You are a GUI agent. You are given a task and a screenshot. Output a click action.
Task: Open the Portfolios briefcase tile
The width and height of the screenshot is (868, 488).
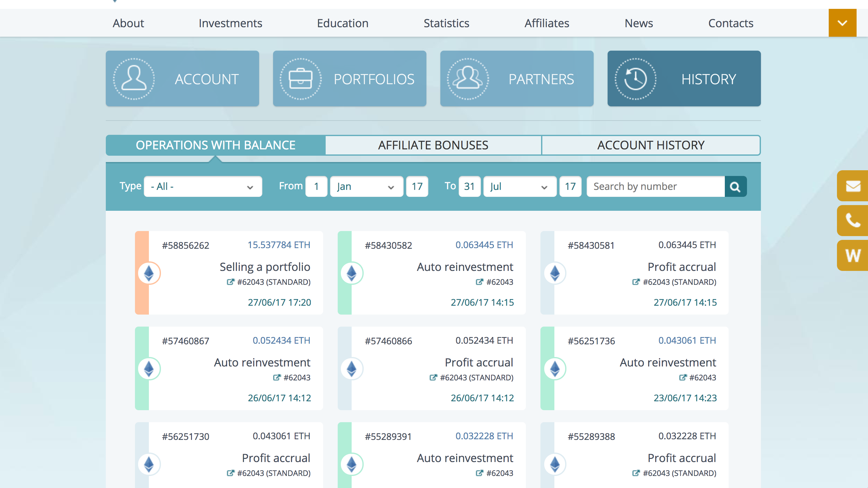click(x=349, y=79)
